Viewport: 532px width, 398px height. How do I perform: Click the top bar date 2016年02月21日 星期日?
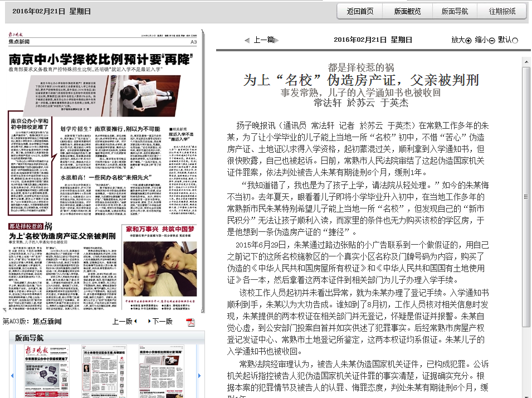click(x=52, y=11)
